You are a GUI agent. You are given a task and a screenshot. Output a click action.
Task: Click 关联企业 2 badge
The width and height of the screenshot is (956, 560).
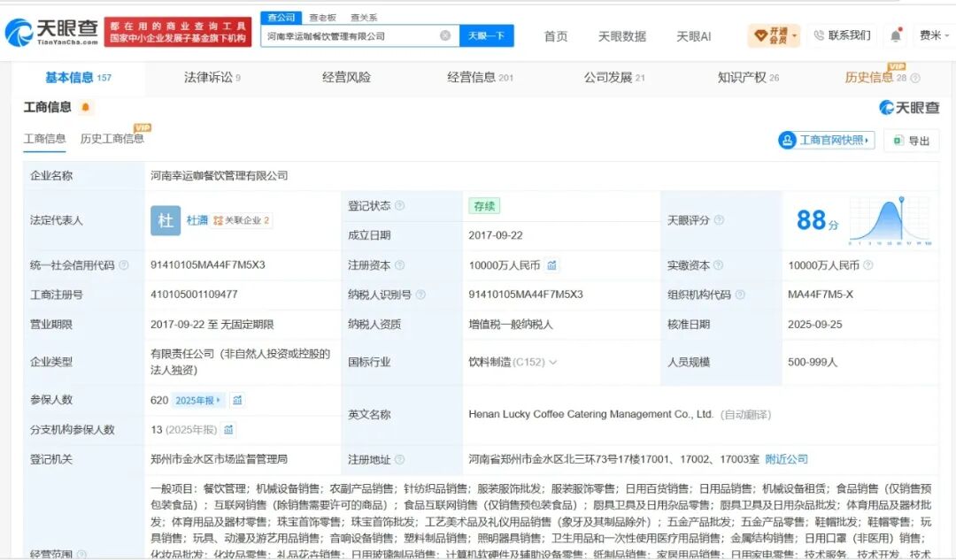(242, 220)
